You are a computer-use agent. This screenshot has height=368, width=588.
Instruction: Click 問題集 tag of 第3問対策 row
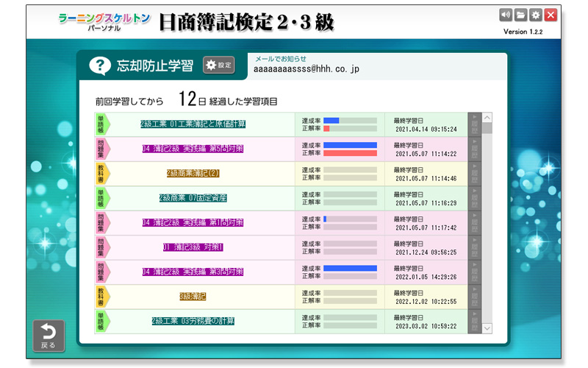(x=102, y=272)
